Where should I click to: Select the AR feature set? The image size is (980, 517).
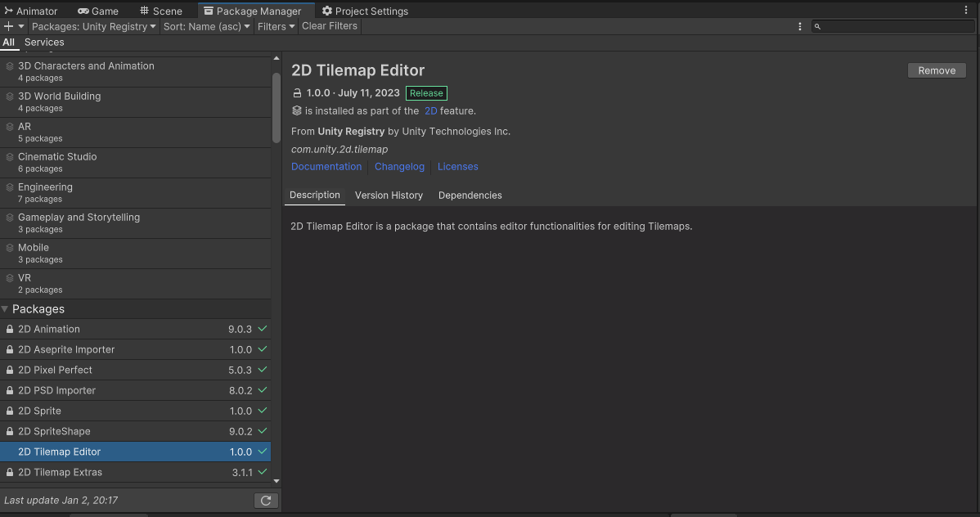pyautogui.click(x=136, y=133)
